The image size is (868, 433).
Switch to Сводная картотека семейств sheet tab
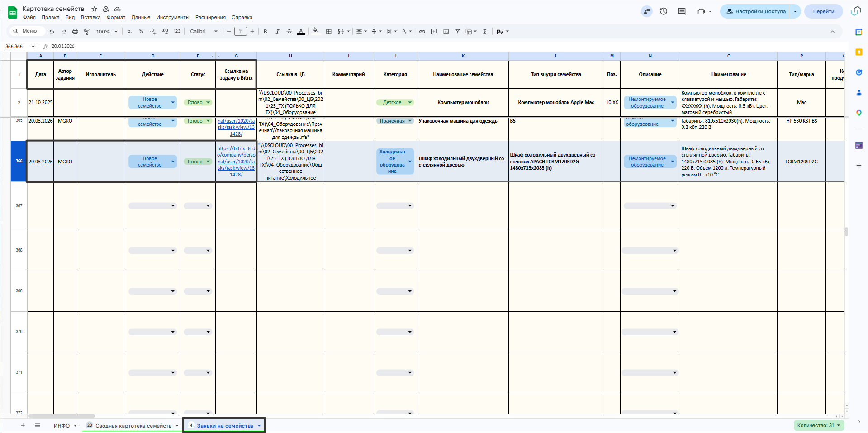click(133, 426)
